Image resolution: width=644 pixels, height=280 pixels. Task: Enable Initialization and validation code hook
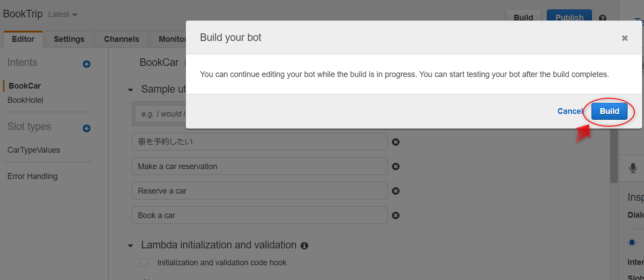[144, 263]
